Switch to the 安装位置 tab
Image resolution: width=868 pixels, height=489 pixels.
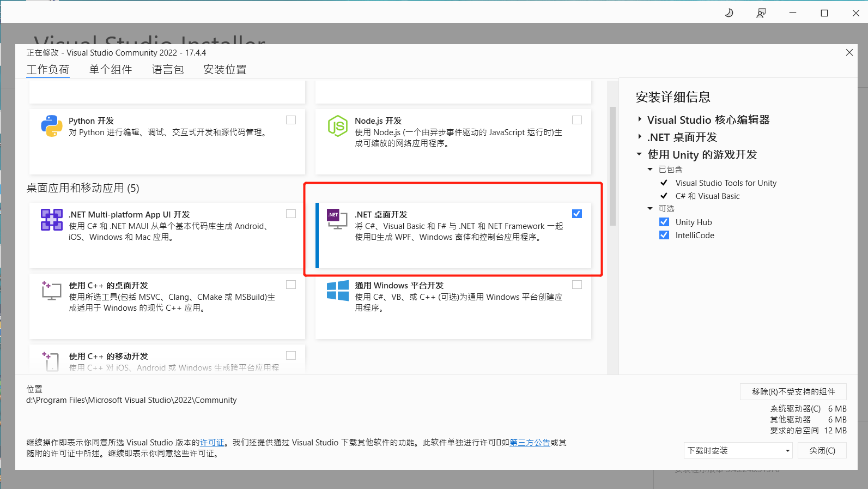[225, 70]
